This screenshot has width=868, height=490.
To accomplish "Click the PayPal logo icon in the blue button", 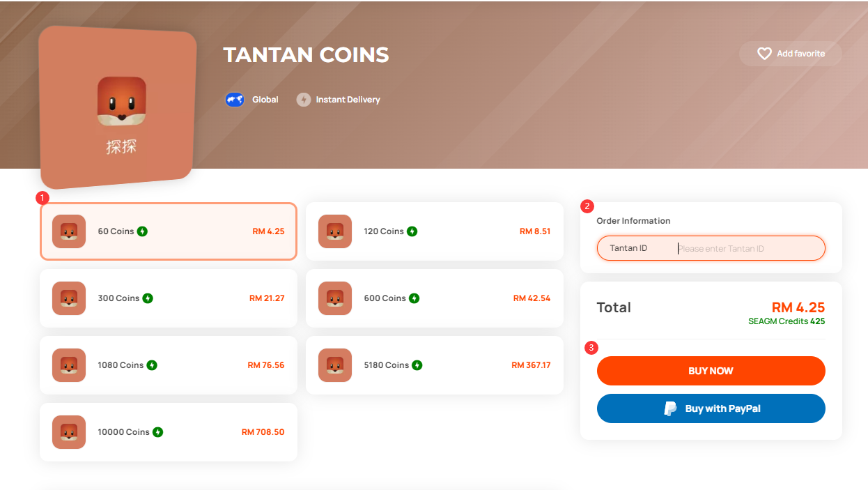I will click(x=670, y=409).
